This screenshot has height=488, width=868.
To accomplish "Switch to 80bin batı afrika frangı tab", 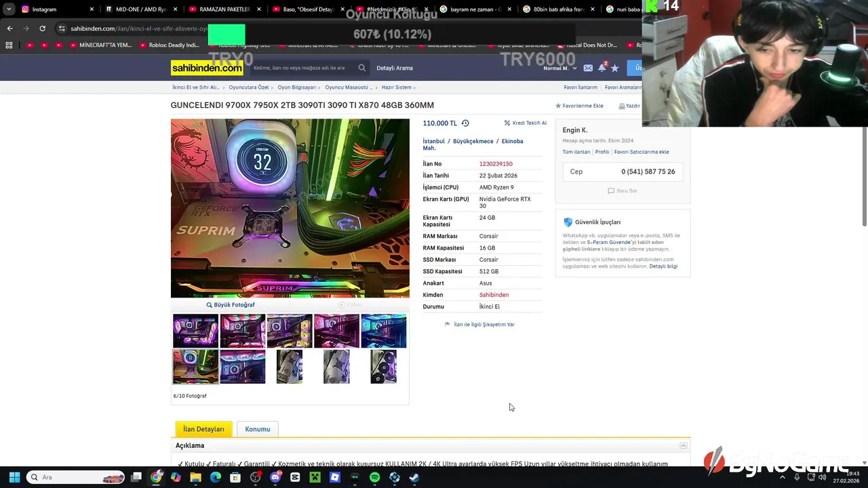I will (557, 9).
